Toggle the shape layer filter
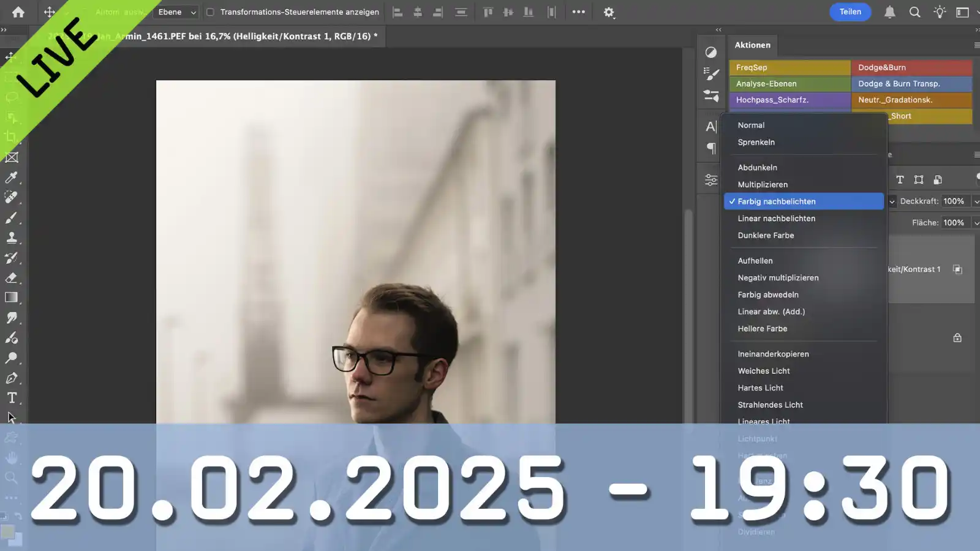980x551 pixels. [919, 179]
